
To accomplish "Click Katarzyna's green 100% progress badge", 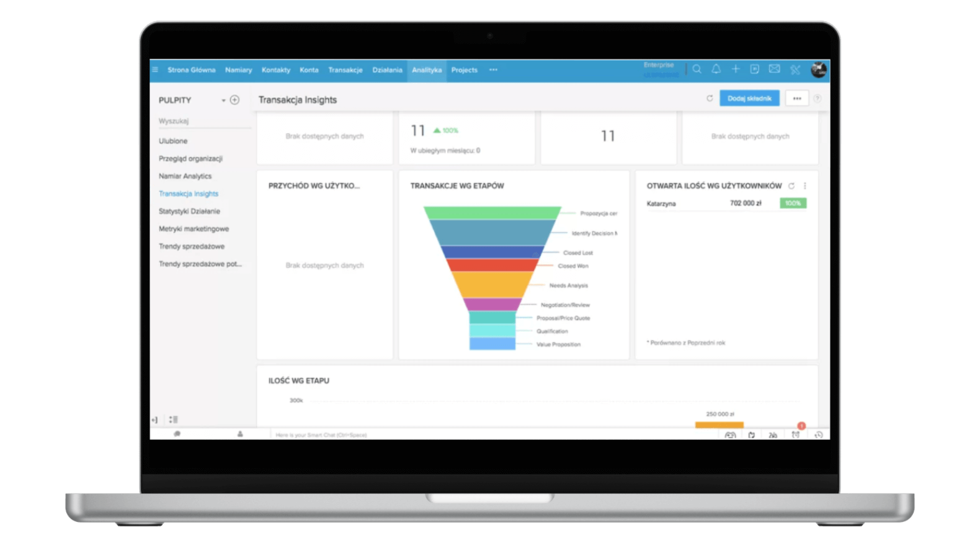I will pyautogui.click(x=793, y=203).
